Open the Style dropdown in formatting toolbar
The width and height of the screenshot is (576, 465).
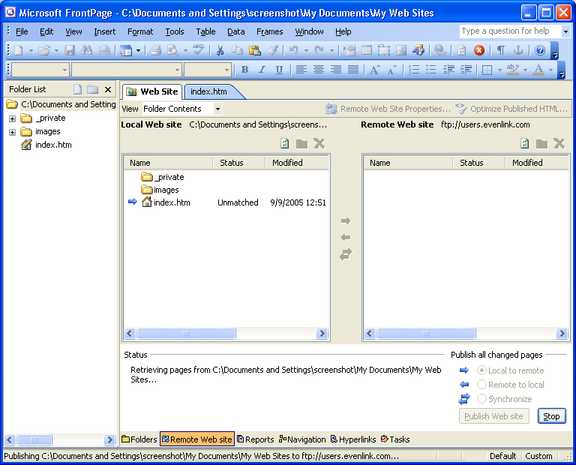[x=65, y=69]
